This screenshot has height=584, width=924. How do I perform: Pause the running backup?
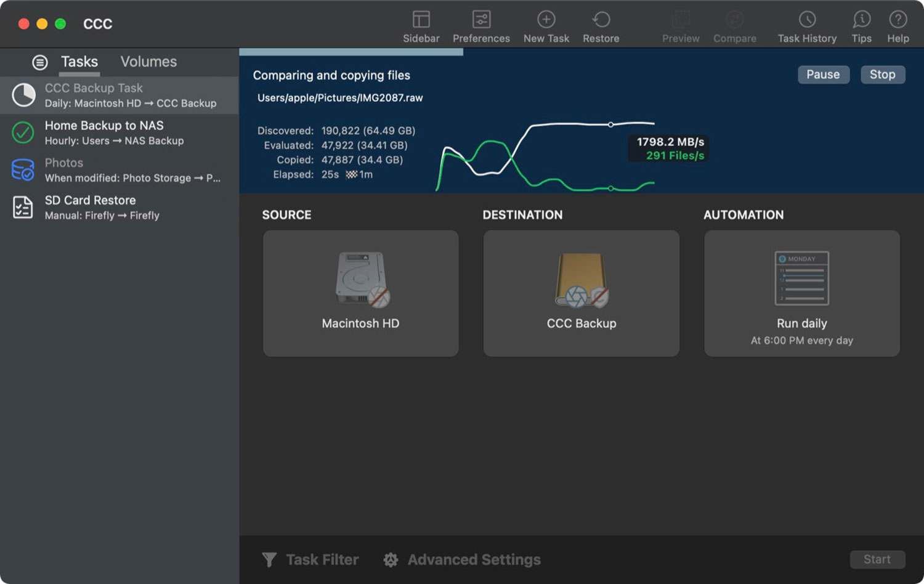(x=823, y=75)
